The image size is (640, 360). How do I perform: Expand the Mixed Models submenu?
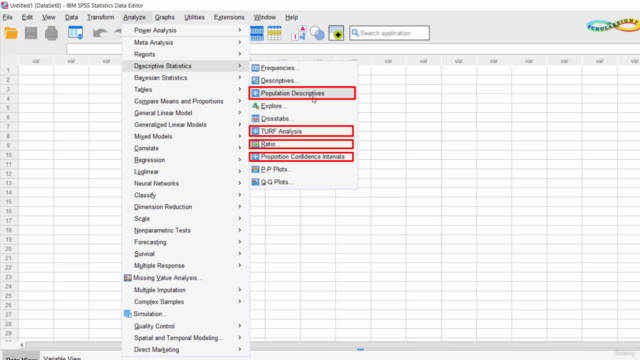(186, 136)
